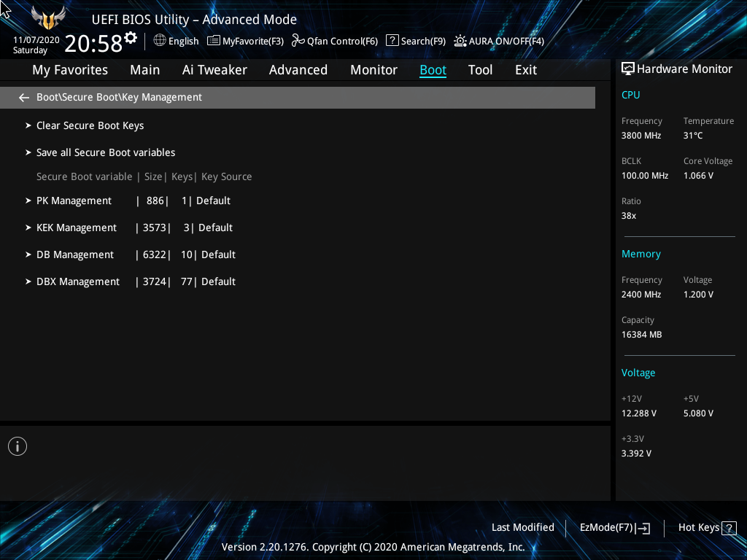This screenshot has width=747, height=560.
Task: Click the Search(F9) label
Action: (x=423, y=42)
